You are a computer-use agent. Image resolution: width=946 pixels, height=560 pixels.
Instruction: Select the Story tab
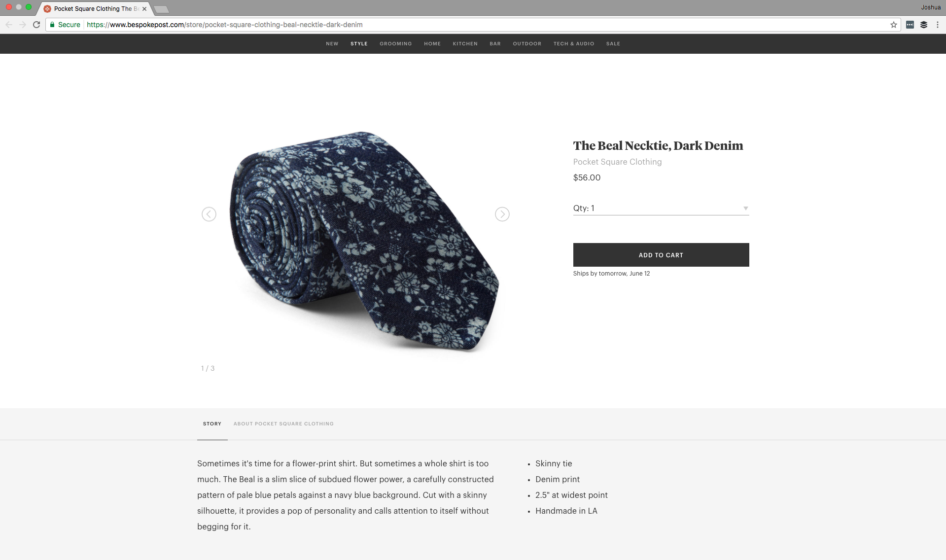[212, 423]
